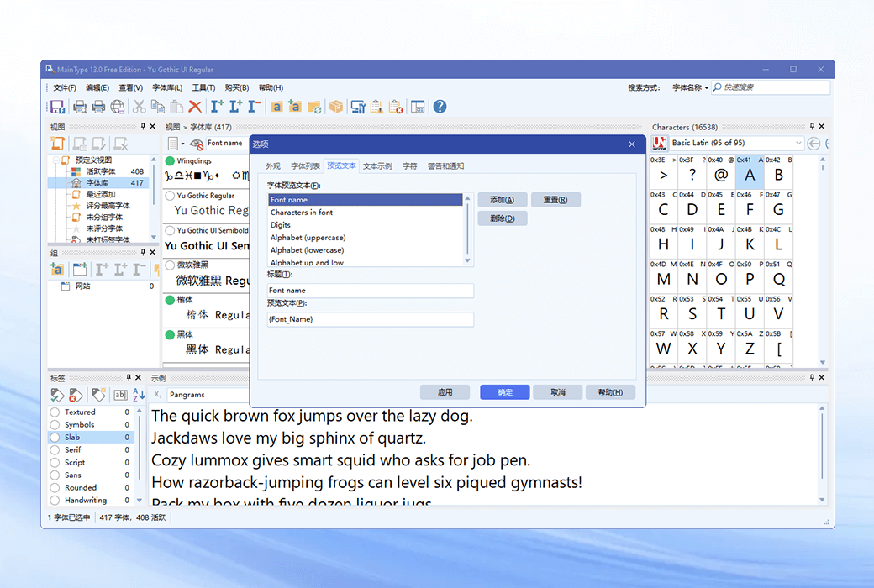874x588 pixels.
Task: Select 'Alphabet (uppercase)' list entry
Action: [365, 238]
